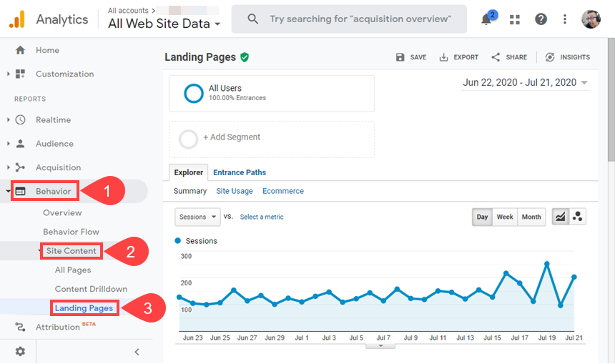Viewport: 615px width, 364px height.
Task: Click the Select a metric link
Action: pyautogui.click(x=262, y=217)
